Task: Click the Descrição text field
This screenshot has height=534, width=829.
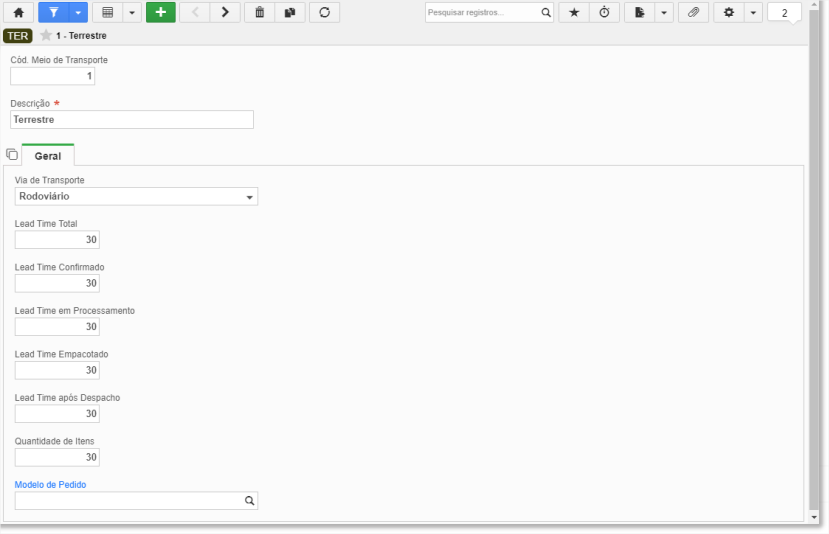Action: (x=132, y=120)
